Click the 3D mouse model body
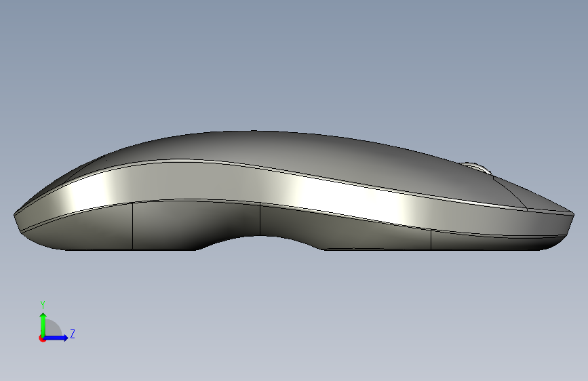The width and height of the screenshot is (588, 381). pos(294,190)
